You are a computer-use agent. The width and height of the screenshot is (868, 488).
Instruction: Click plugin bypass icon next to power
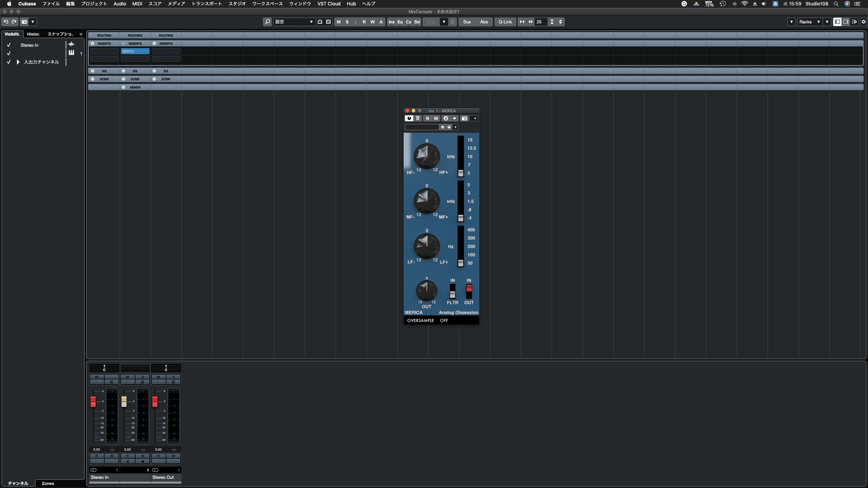(x=418, y=118)
